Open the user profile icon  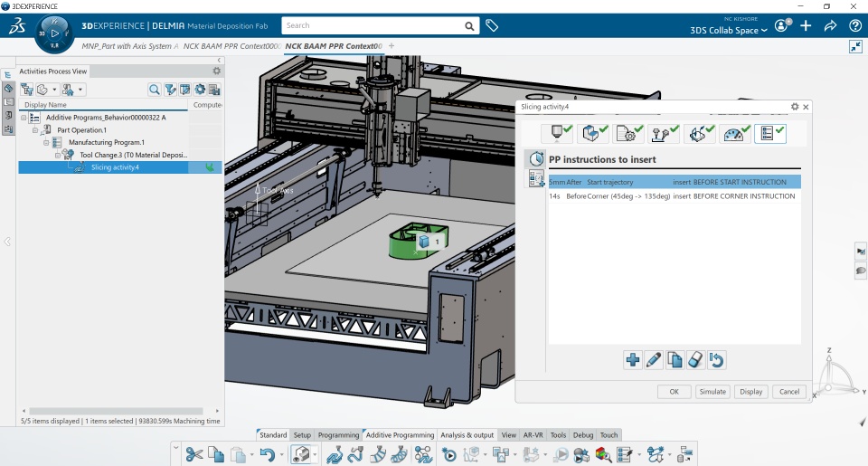pos(781,25)
